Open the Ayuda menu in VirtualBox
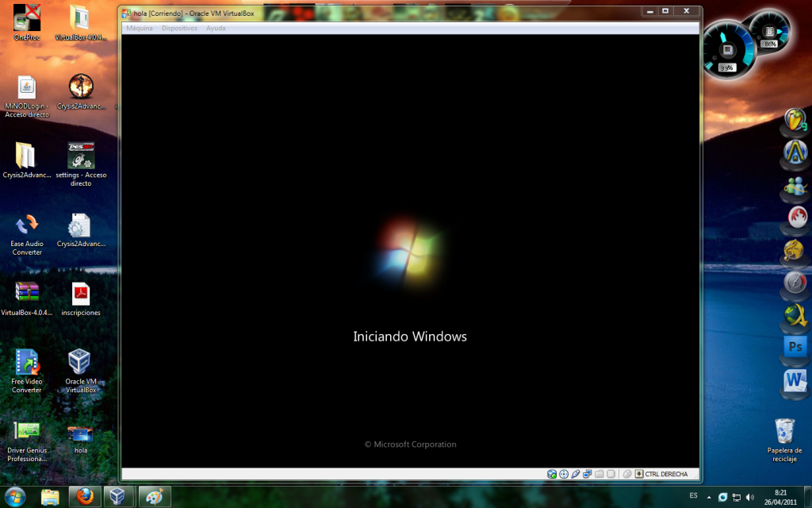Screen dimensions: 812x508 coord(216,28)
